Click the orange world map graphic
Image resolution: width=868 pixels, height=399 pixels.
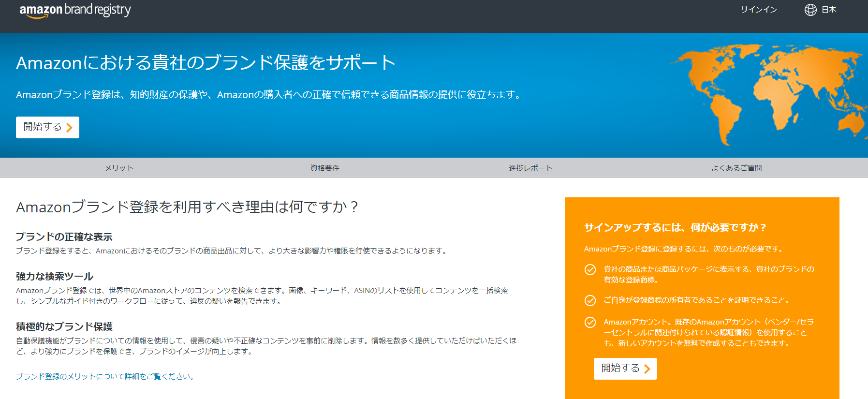[769, 92]
